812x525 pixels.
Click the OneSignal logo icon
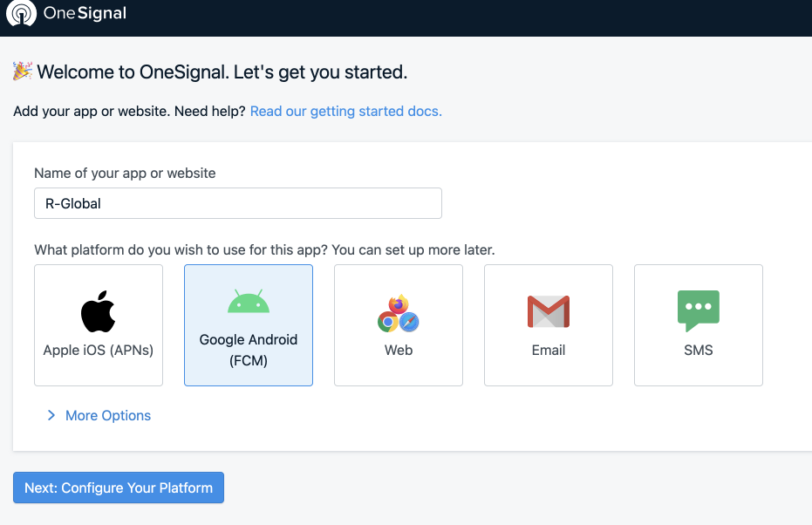[x=21, y=12]
